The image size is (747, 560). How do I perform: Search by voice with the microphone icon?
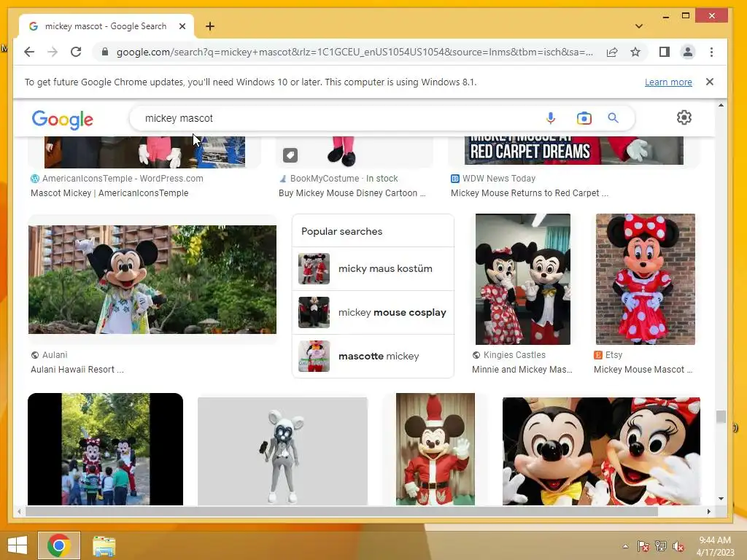[550, 117]
